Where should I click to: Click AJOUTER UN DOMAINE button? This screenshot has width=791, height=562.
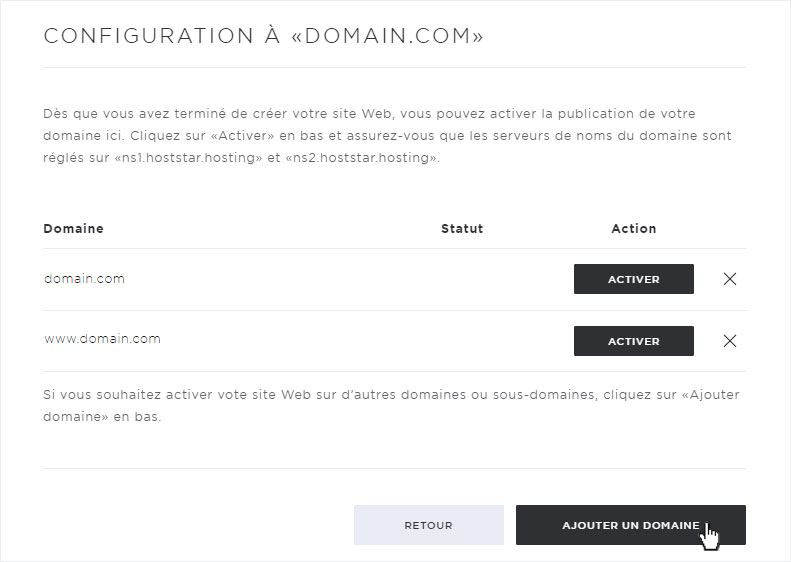(x=631, y=525)
